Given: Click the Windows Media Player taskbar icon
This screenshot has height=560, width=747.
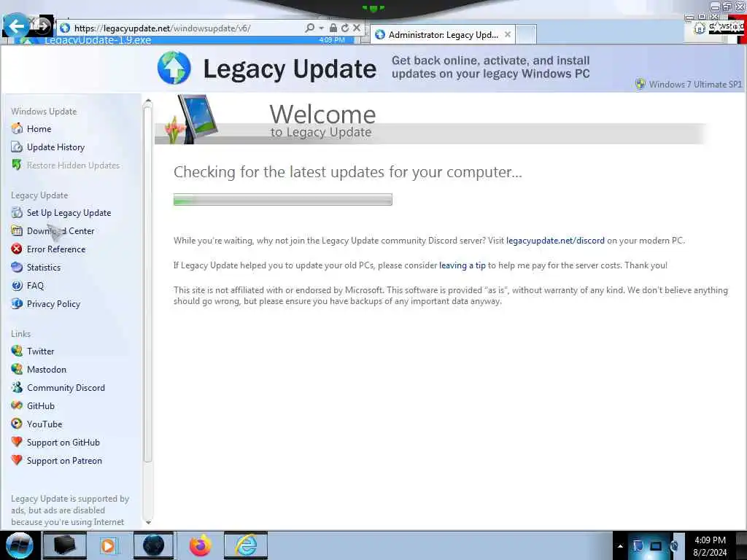Looking at the screenshot, I should pyautogui.click(x=109, y=545).
